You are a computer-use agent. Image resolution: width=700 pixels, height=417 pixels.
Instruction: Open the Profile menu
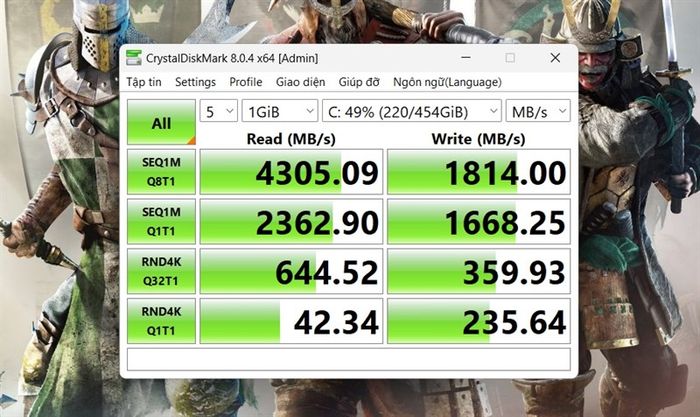pyautogui.click(x=246, y=82)
